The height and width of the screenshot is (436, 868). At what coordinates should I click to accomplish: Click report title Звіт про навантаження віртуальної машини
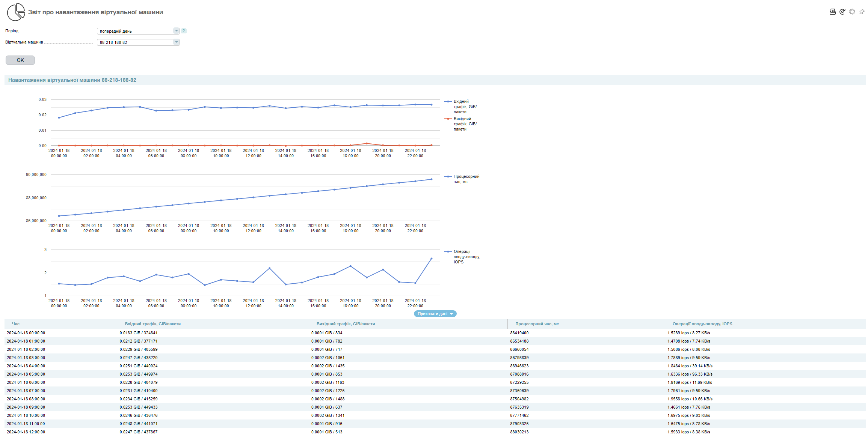pos(95,12)
